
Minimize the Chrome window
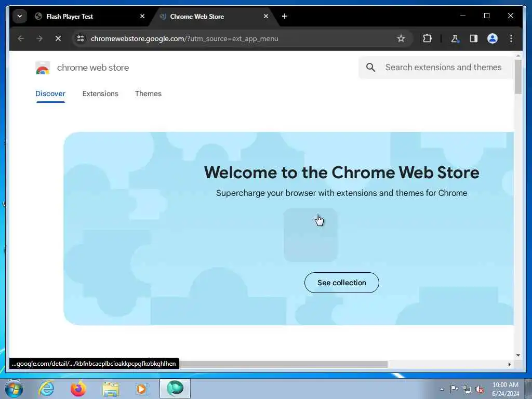coord(463,16)
